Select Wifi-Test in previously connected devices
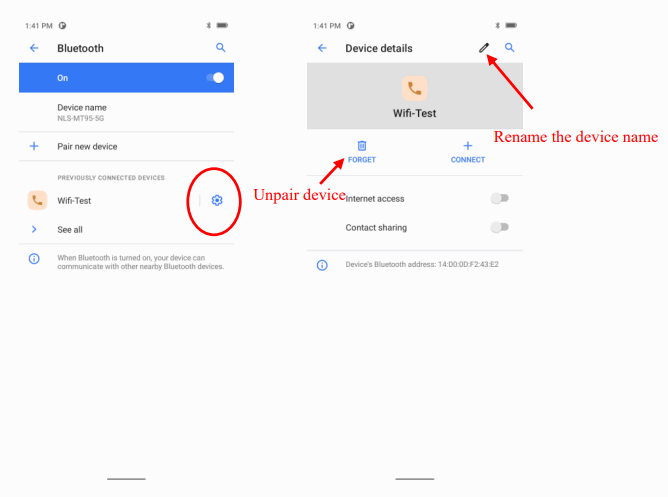668x497 pixels. [x=107, y=201]
